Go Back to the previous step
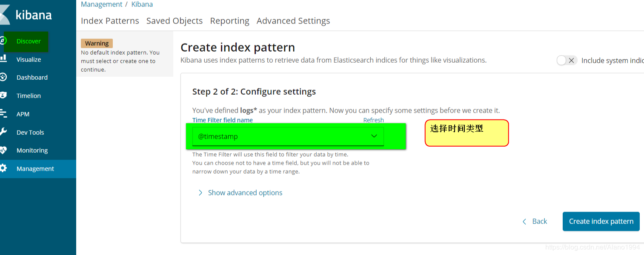 pos(535,221)
